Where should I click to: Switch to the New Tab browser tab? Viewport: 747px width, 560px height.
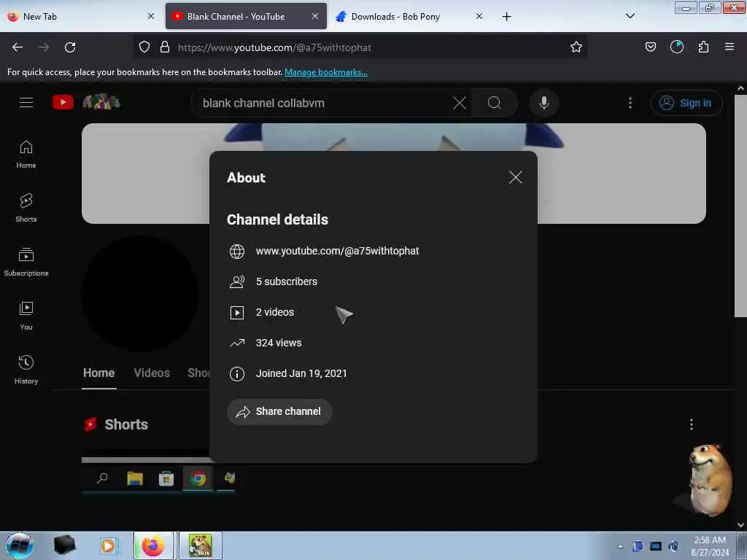tap(76, 16)
